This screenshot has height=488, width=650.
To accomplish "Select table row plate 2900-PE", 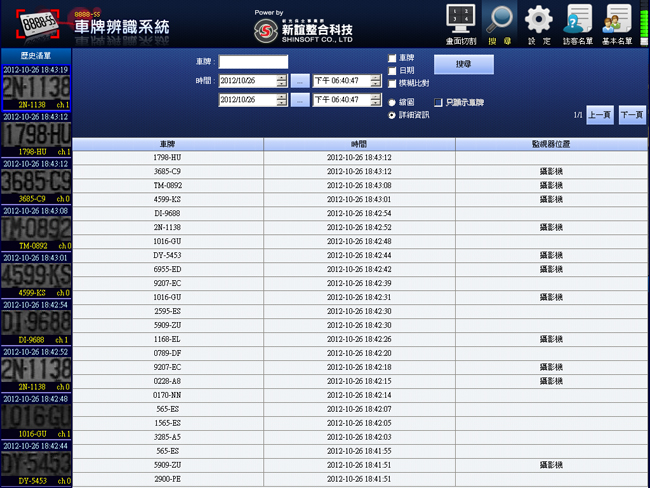I will [360, 479].
